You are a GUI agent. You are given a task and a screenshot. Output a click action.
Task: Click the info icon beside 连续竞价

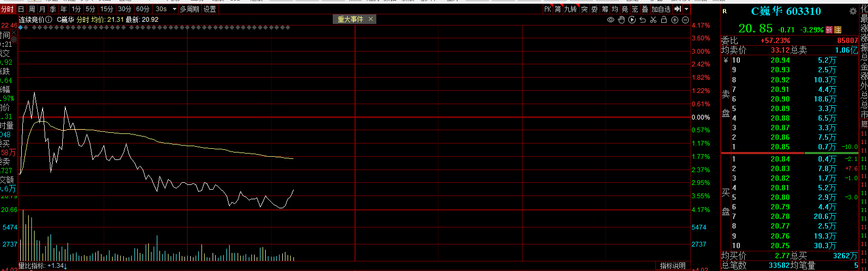click(x=49, y=20)
